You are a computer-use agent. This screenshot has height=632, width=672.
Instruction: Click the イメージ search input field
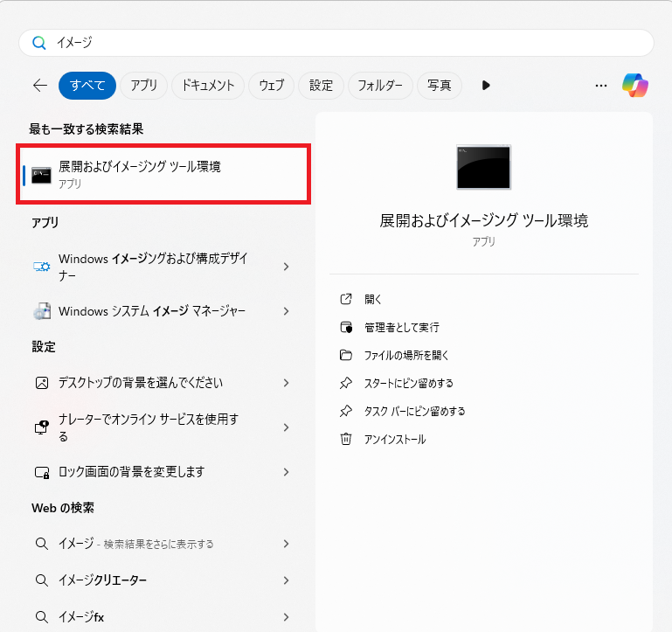pyautogui.click(x=336, y=43)
